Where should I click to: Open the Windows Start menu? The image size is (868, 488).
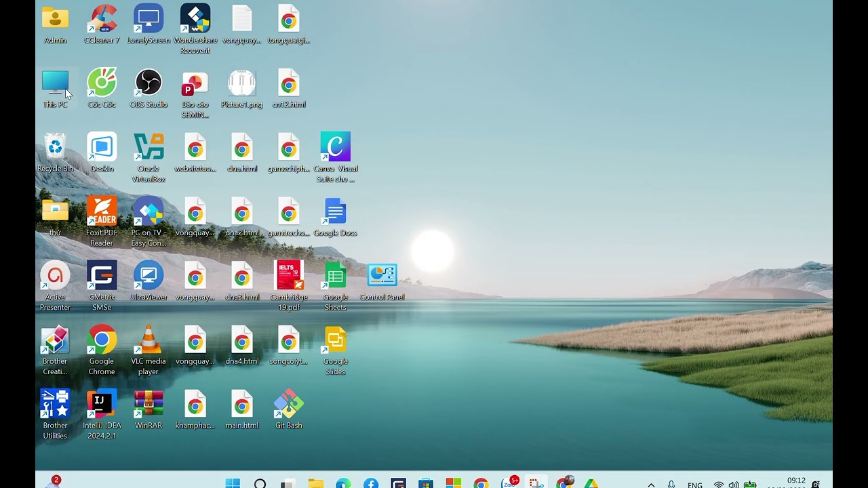[x=233, y=484]
